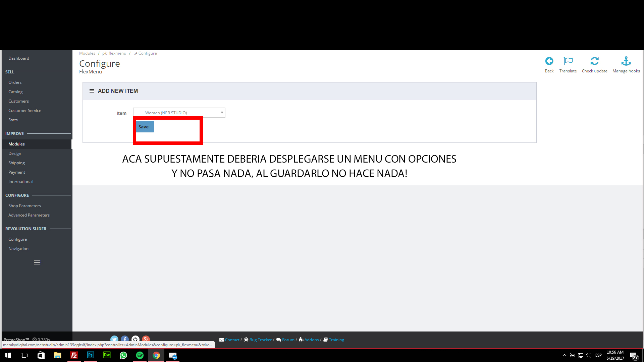Open Photoshop from the taskbar
Image resolution: width=644 pixels, height=362 pixels.
tap(90, 355)
